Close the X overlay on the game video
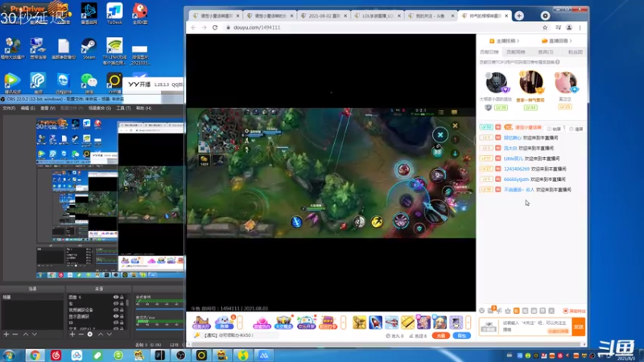 [440, 134]
